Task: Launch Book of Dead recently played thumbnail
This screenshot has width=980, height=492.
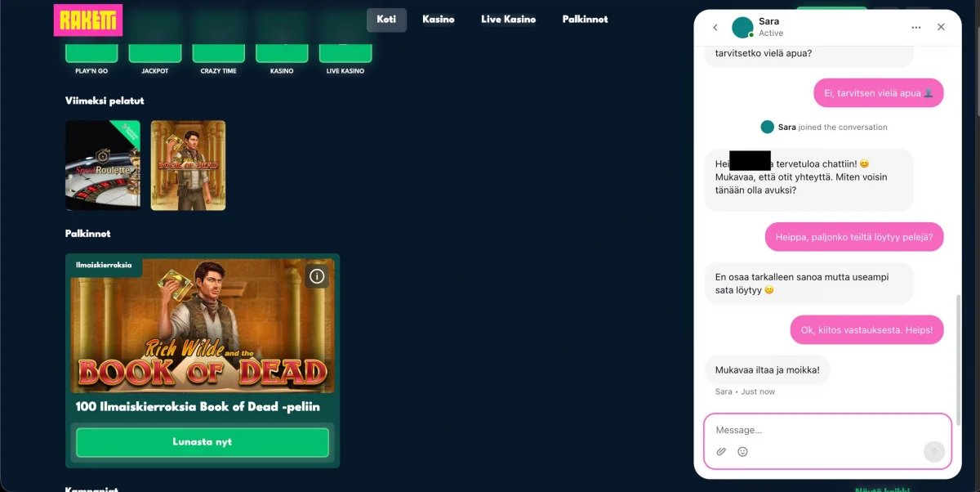Action: click(189, 166)
